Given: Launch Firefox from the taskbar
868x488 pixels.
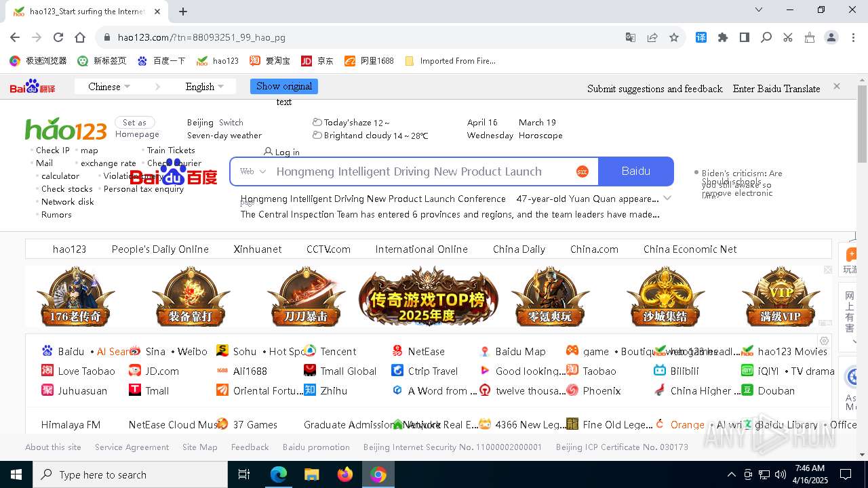Looking at the screenshot, I should (345, 474).
